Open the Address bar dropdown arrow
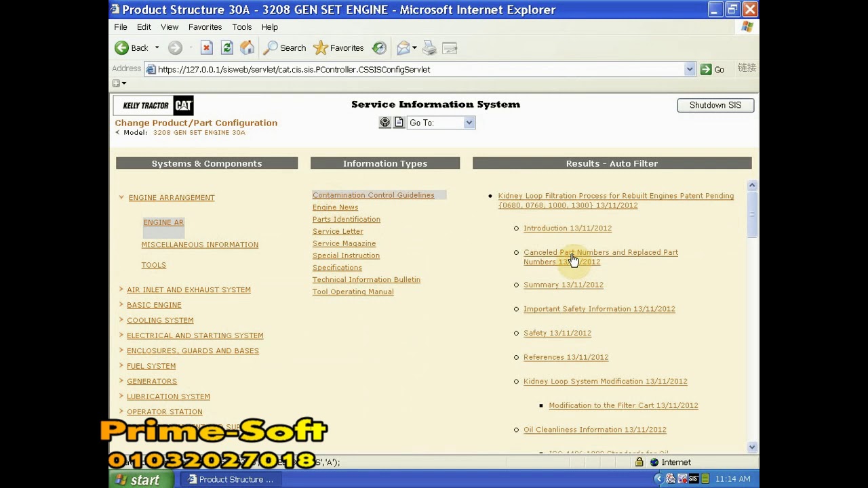Screen dimensions: 868x488 (x=690, y=69)
